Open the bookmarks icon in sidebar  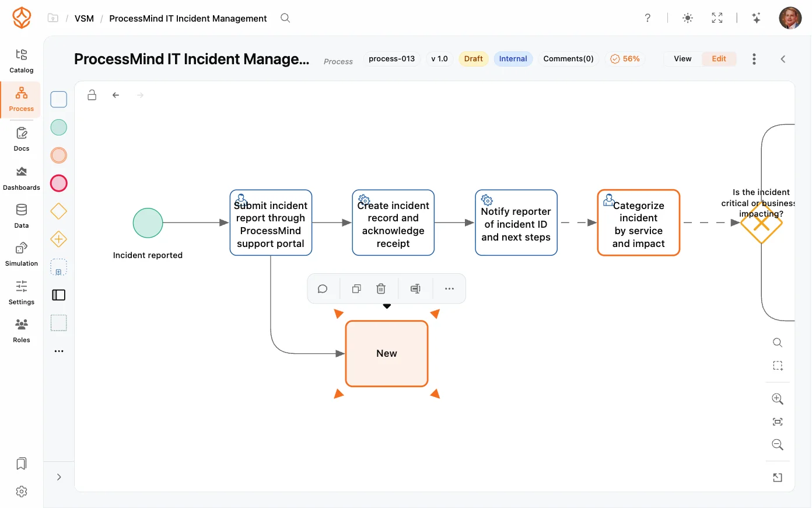click(22, 464)
